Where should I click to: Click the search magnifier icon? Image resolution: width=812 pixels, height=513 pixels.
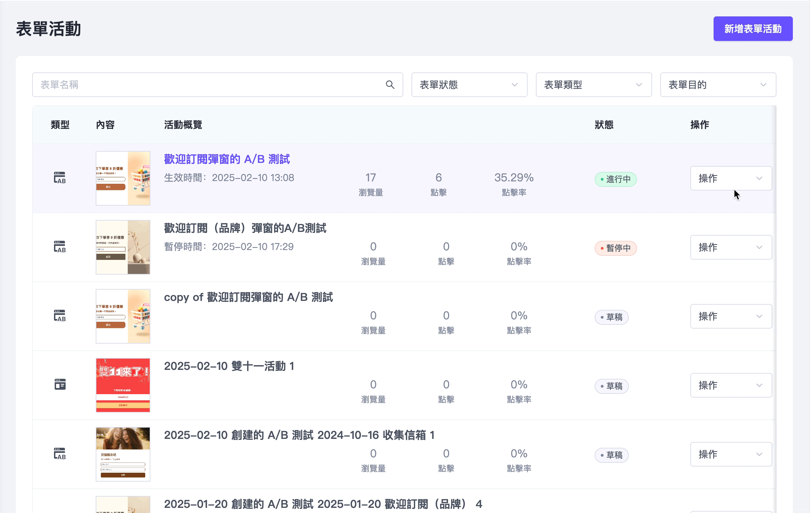pos(390,85)
